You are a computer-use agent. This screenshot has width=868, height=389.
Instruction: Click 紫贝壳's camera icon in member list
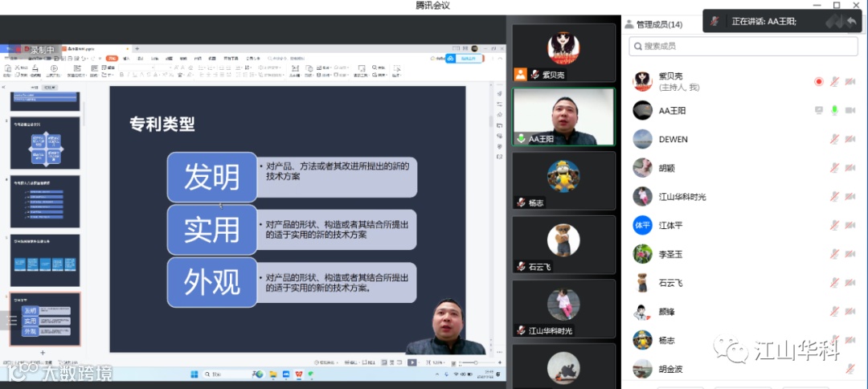point(850,81)
